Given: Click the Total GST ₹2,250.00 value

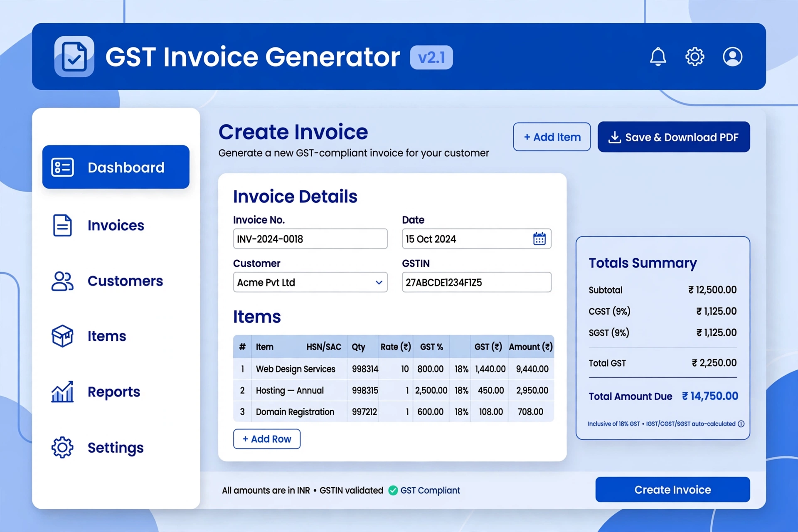Looking at the screenshot, I should (x=714, y=363).
